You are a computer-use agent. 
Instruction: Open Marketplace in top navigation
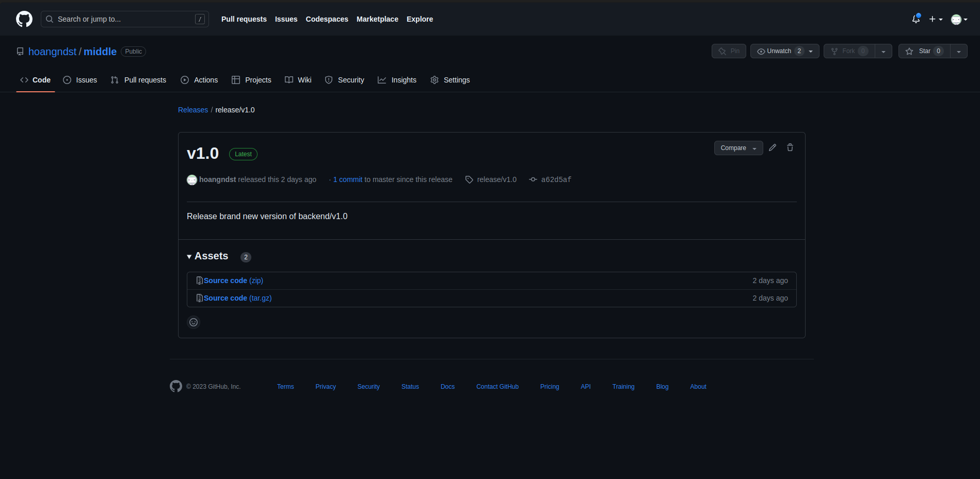click(377, 19)
